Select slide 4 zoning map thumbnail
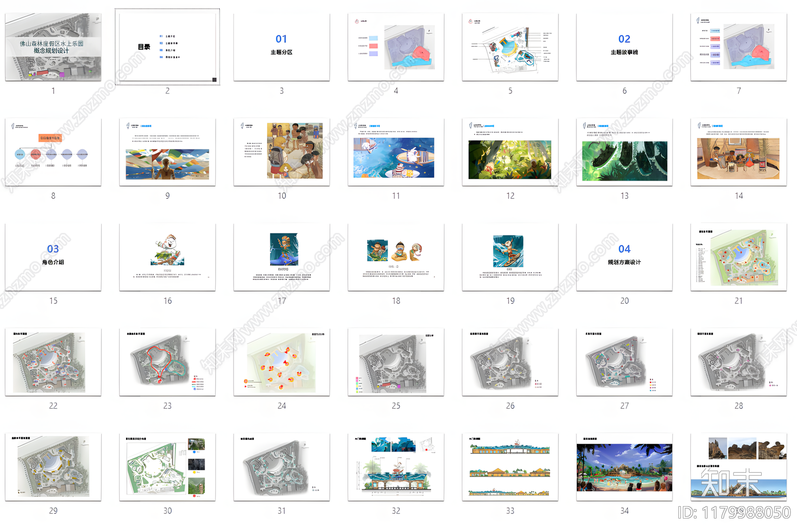This screenshot has width=797, height=532. pos(396,47)
